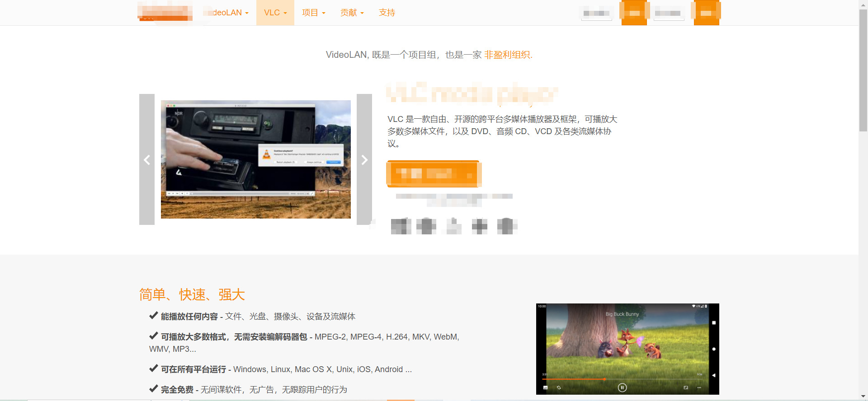Go to the 支持 page
The image size is (868, 401).
point(387,13)
